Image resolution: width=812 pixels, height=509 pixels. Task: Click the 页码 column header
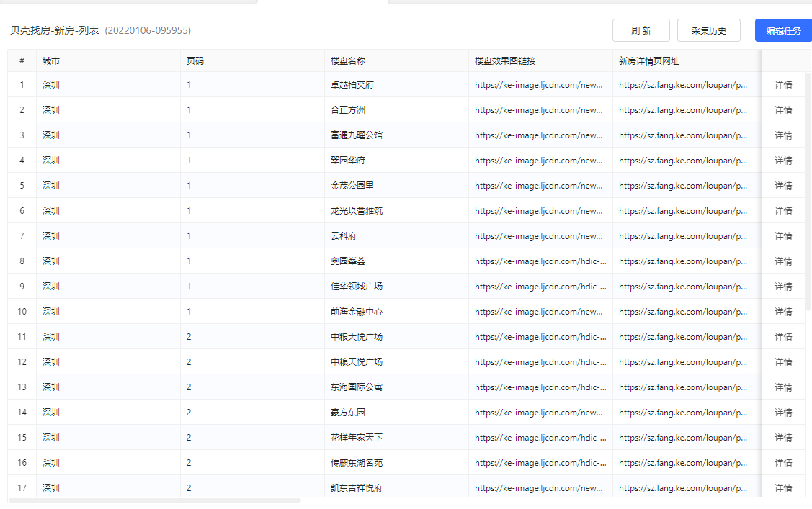click(252, 60)
